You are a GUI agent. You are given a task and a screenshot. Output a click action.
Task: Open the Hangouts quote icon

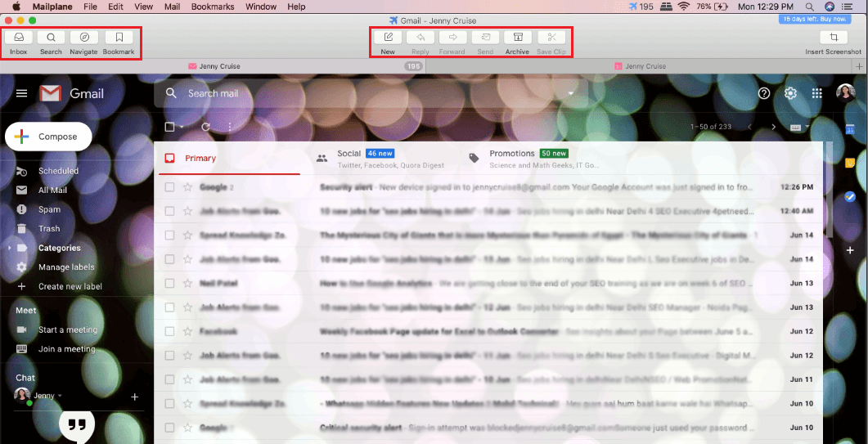(77, 426)
